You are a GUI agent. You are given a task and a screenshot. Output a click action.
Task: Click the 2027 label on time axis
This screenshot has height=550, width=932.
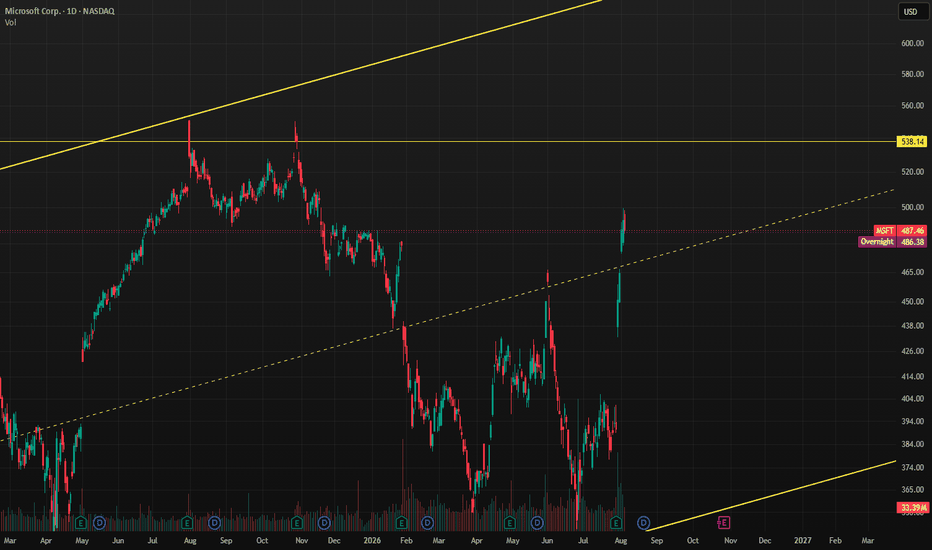coord(802,540)
